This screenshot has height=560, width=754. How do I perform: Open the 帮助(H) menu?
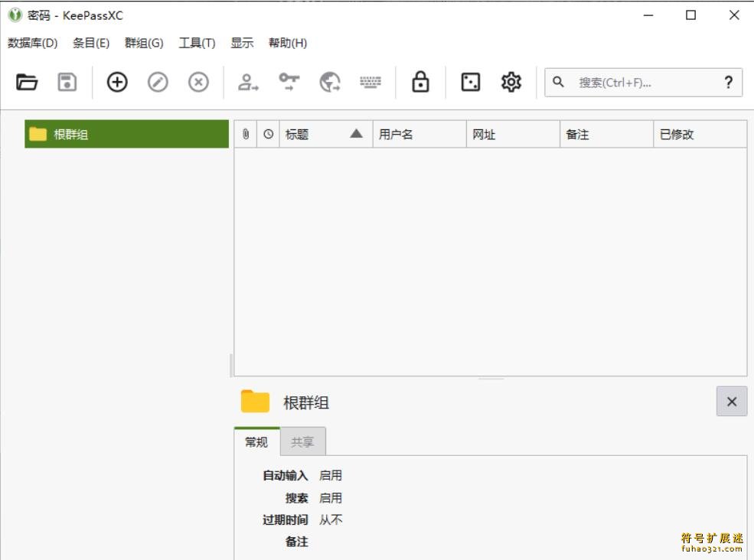coord(288,43)
